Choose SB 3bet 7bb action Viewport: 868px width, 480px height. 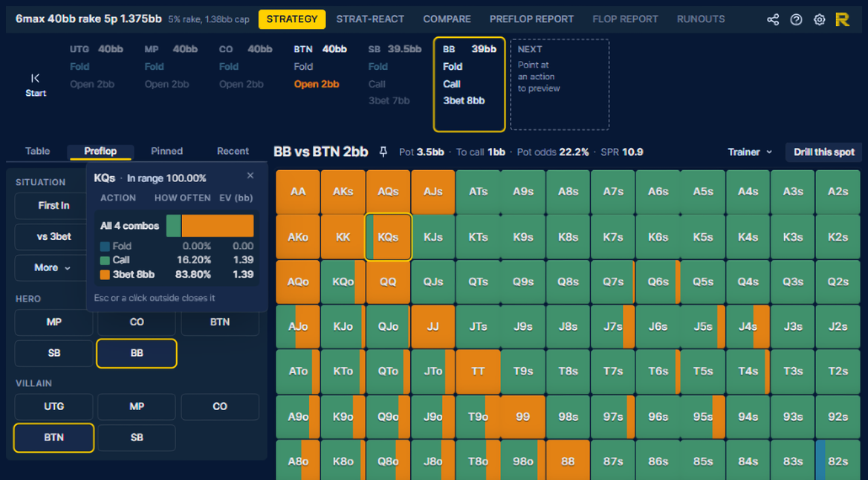pyautogui.click(x=389, y=101)
